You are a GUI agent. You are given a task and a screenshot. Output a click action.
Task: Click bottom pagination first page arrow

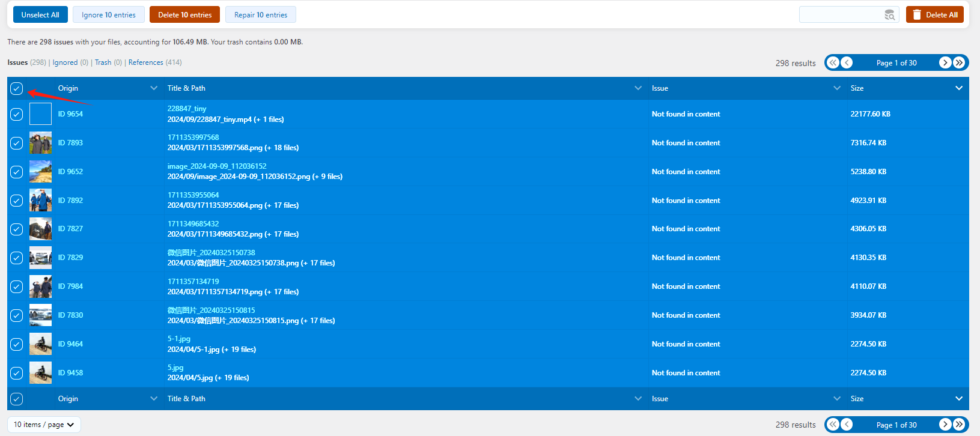833,425
